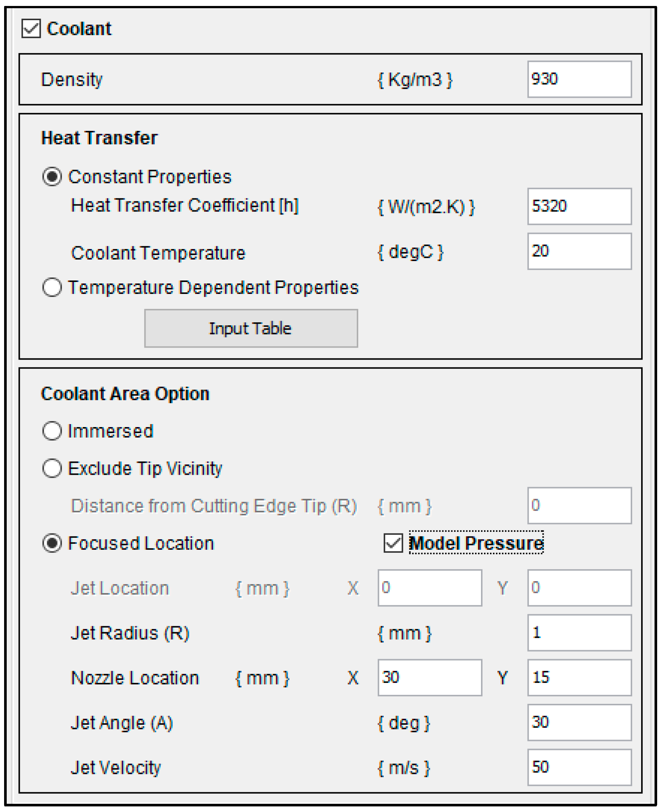This screenshot has height=812, width=662.
Task: Click the Jet Location X field
Action: [430, 588]
